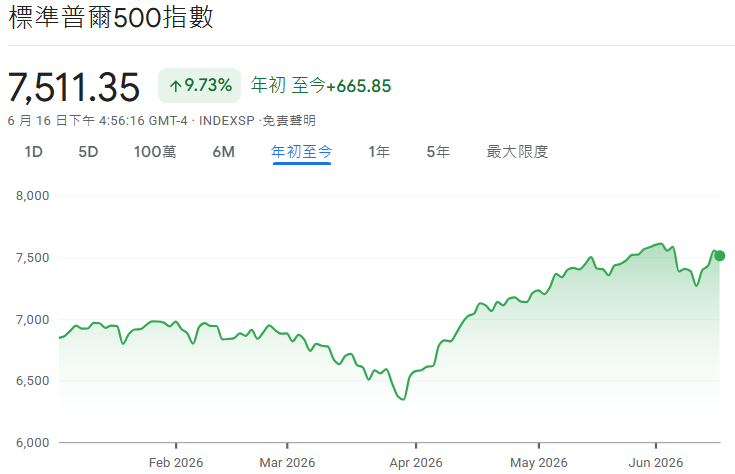Click the Mar 2026 axis label
The image size is (735, 474).
point(287,463)
